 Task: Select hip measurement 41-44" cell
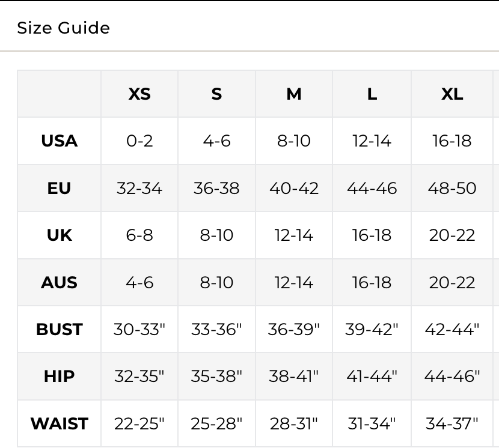pyautogui.click(x=372, y=377)
